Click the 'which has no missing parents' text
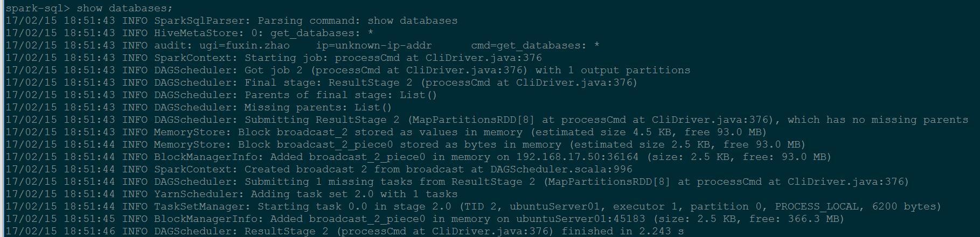Image resolution: width=980 pixels, height=237 pixels. pyautogui.click(x=878, y=120)
